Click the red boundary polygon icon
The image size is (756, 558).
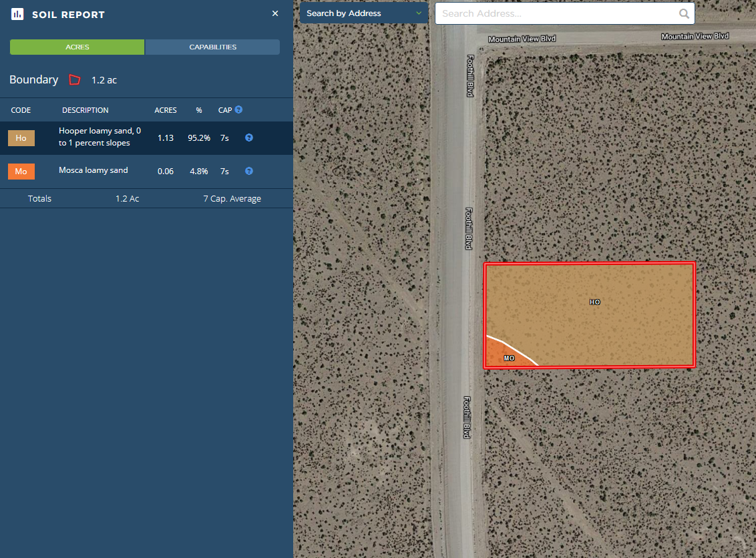75,80
